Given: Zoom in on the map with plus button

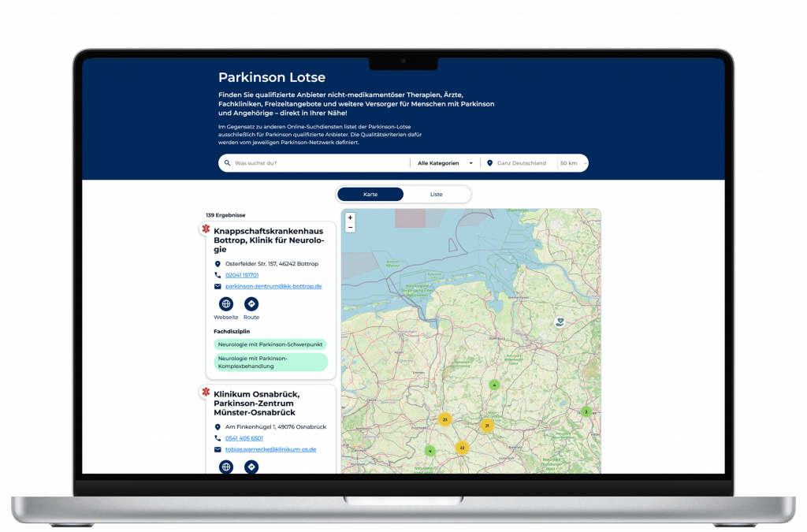Looking at the screenshot, I should coord(351,218).
